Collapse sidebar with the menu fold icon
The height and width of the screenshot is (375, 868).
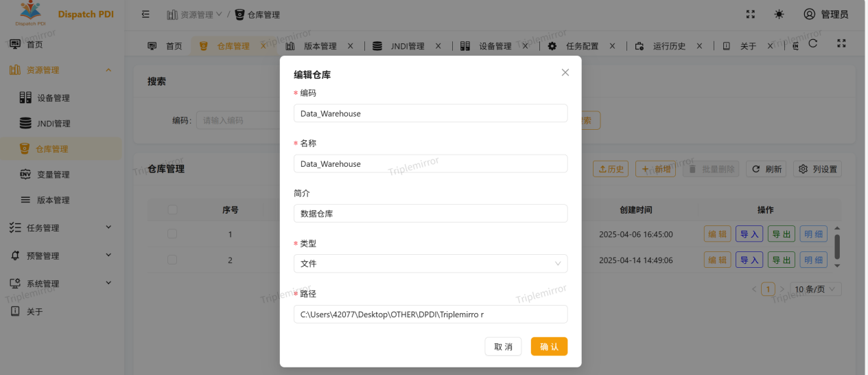point(145,14)
